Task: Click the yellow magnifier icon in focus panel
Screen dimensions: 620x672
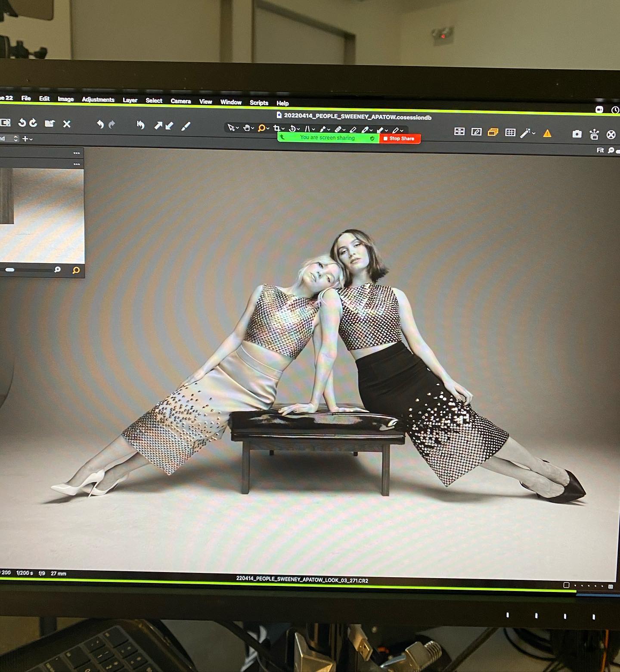Action: [x=76, y=271]
